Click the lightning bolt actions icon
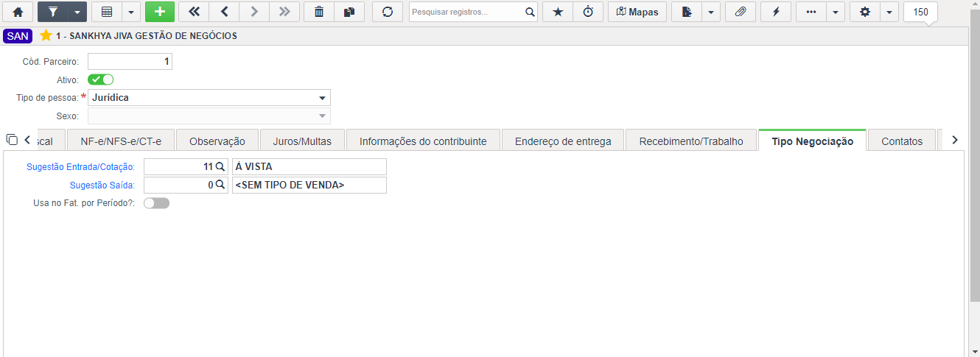Image resolution: width=980 pixels, height=357 pixels. (x=776, y=12)
